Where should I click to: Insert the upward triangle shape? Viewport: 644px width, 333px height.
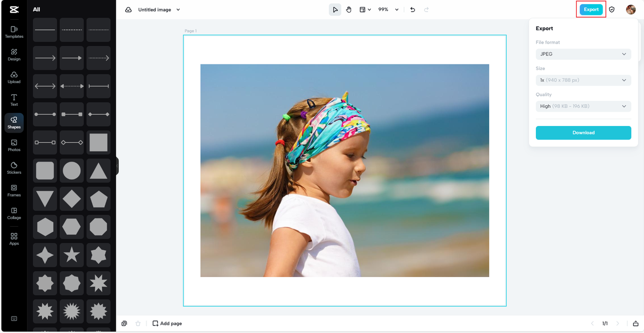pos(99,171)
